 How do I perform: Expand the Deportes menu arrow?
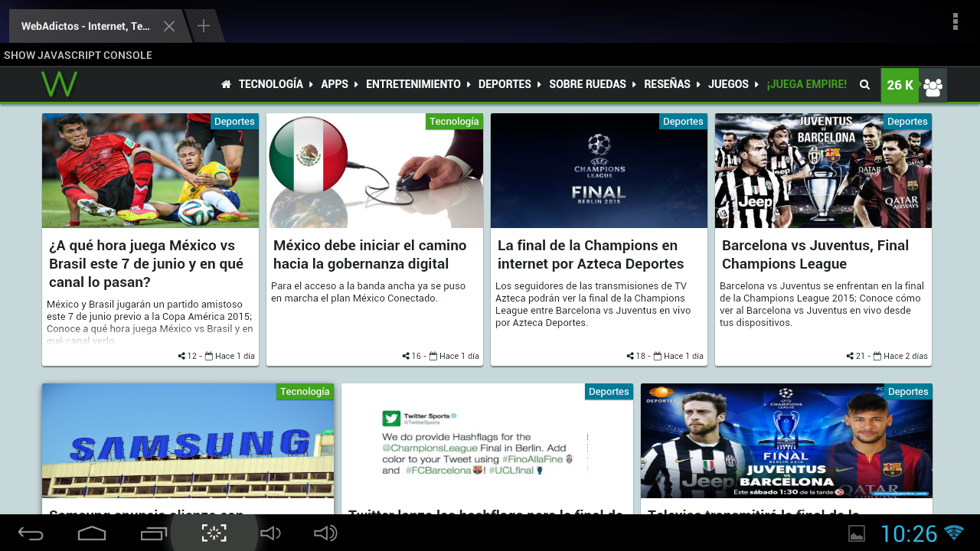[539, 84]
